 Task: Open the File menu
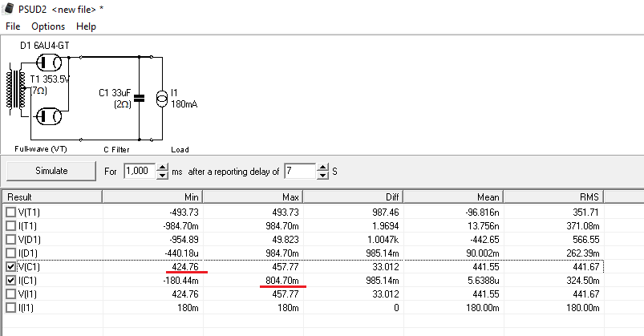13,26
